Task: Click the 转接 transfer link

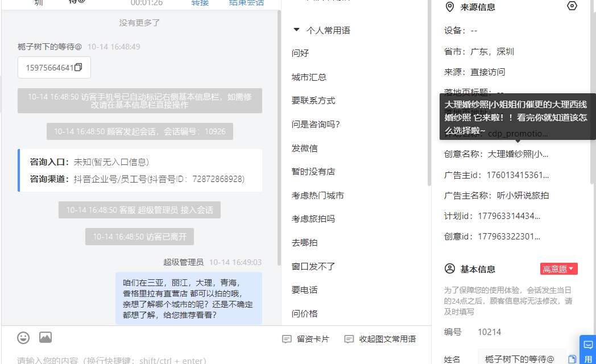Action: coord(200,3)
